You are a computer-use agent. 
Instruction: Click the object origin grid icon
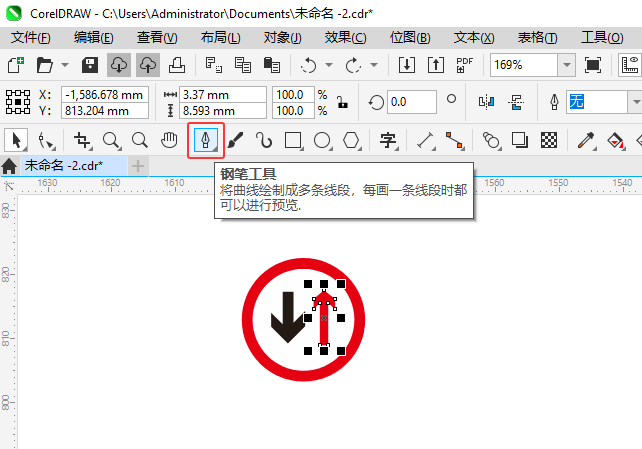tap(18, 102)
